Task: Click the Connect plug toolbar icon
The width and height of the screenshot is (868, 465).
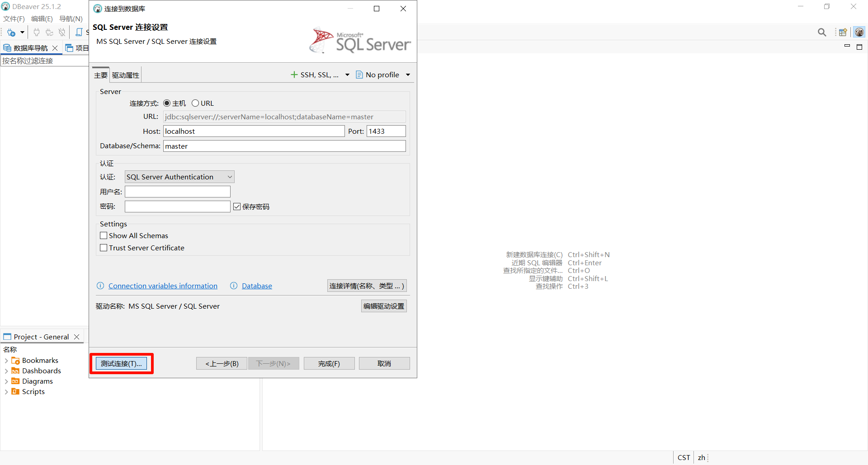Action: (37, 33)
